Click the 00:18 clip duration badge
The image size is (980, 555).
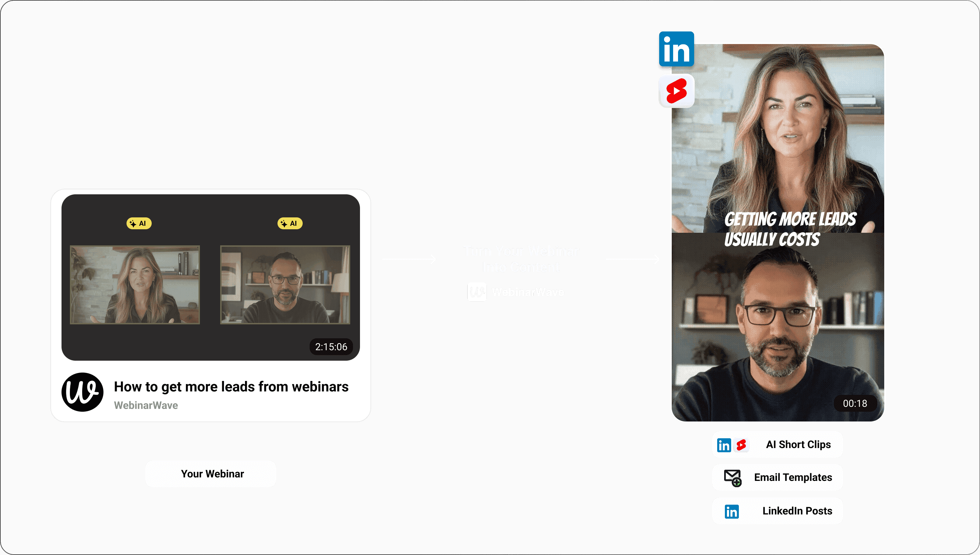pos(855,403)
